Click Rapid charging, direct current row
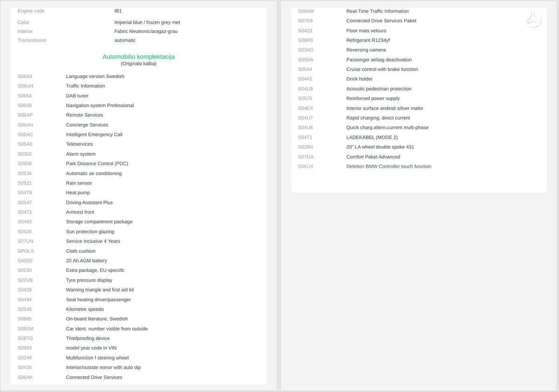This screenshot has width=559, height=392. pos(419,118)
